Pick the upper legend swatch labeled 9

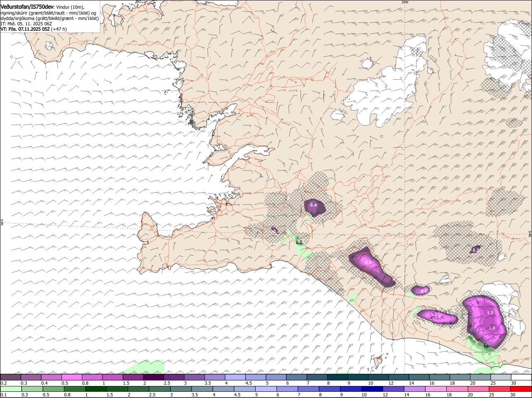pos(358,377)
